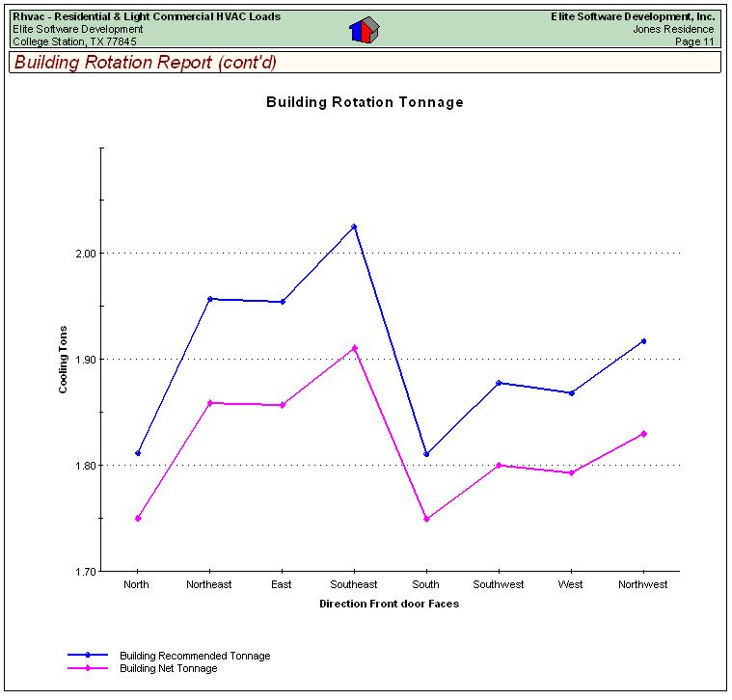Select the blue data point at Northwest
The height and width of the screenshot is (700, 732).
(643, 341)
